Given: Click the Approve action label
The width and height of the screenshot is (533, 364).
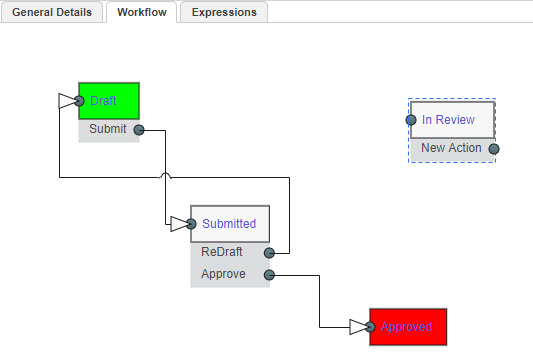Looking at the screenshot, I should tap(223, 274).
